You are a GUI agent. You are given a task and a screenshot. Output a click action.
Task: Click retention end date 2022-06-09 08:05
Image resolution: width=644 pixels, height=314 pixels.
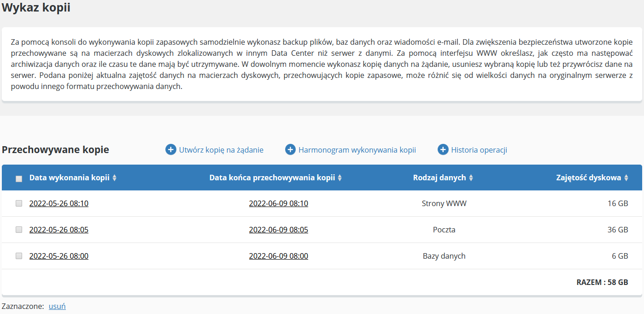tap(279, 230)
